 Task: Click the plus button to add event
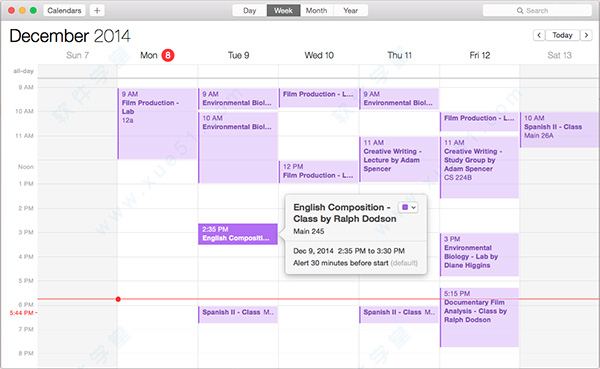click(97, 10)
